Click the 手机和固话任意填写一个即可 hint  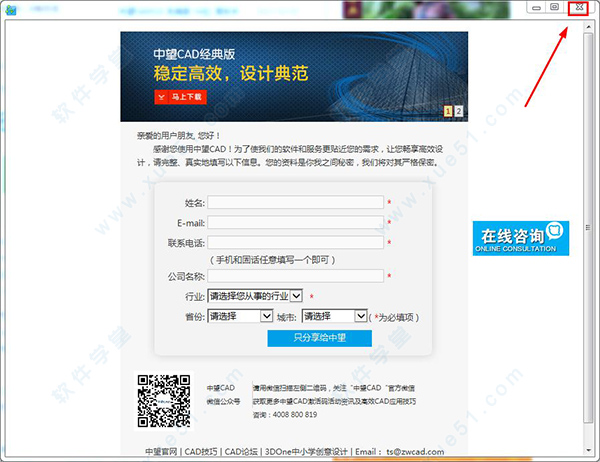coord(272,260)
